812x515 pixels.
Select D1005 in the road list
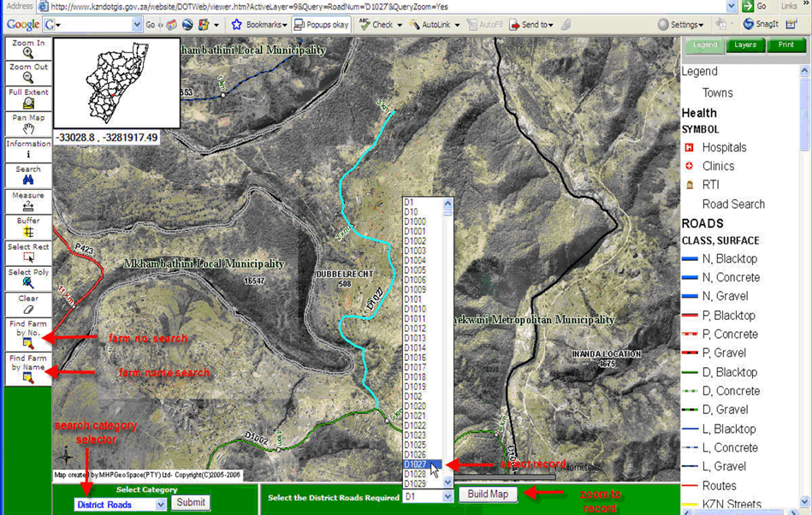(422, 270)
